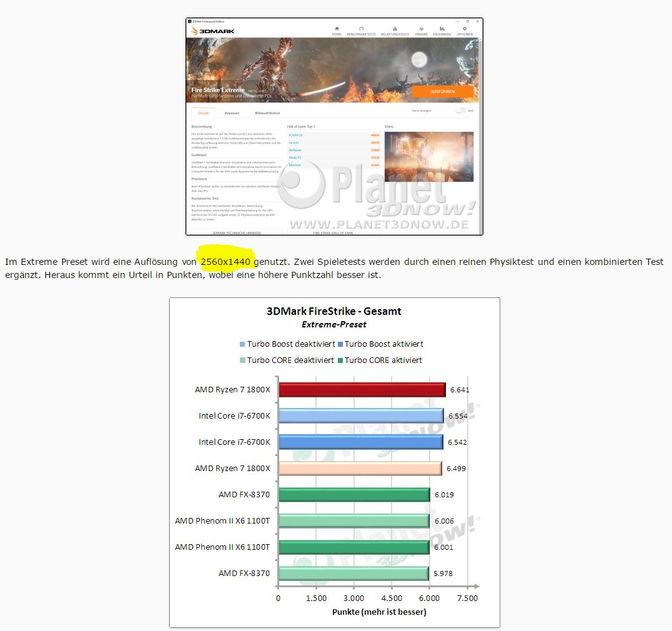This screenshot has width=672, height=631.
Task: Toggle the Demo anzeigen switch
Action: pyautogui.click(x=460, y=111)
